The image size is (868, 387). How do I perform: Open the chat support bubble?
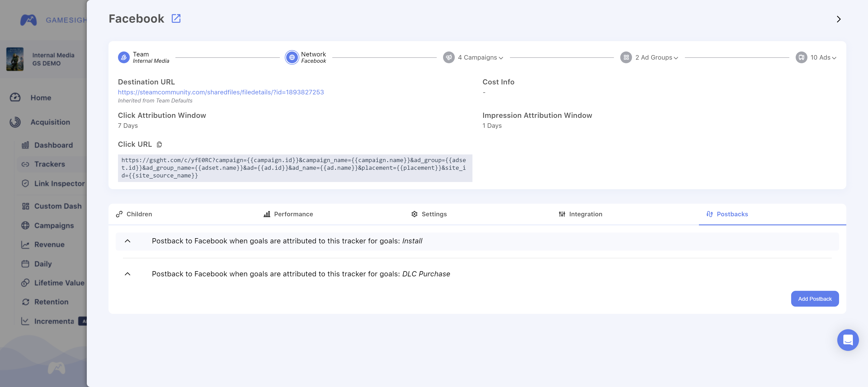click(x=848, y=340)
